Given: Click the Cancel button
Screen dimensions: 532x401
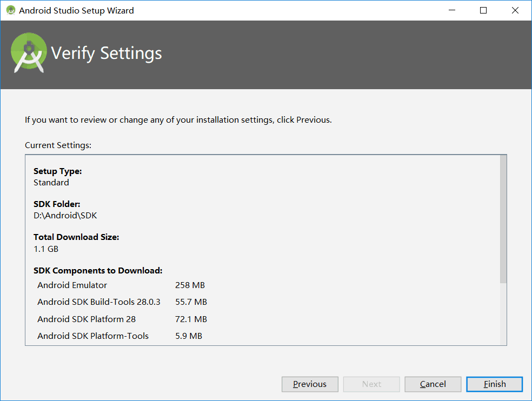Looking at the screenshot, I should [x=433, y=384].
